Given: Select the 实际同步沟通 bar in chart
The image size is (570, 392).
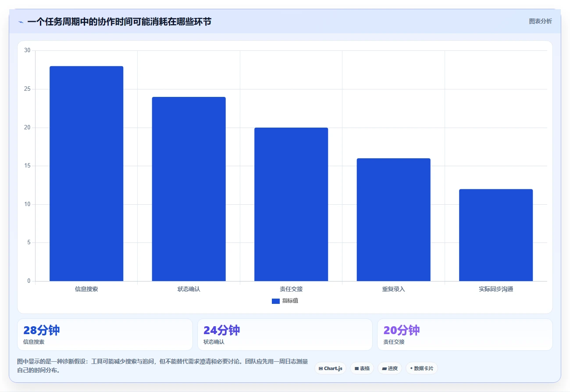Looking at the screenshot, I should tap(496, 235).
